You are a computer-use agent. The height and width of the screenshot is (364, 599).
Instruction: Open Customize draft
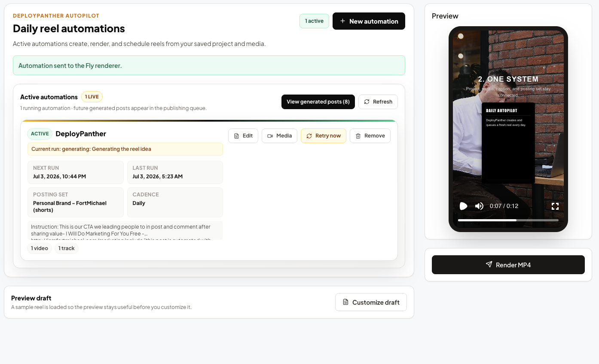[x=371, y=302]
